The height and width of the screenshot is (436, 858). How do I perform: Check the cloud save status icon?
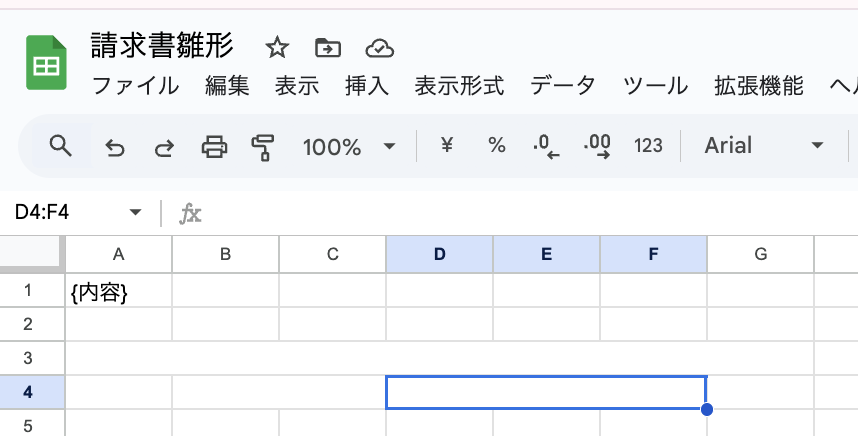(x=379, y=47)
